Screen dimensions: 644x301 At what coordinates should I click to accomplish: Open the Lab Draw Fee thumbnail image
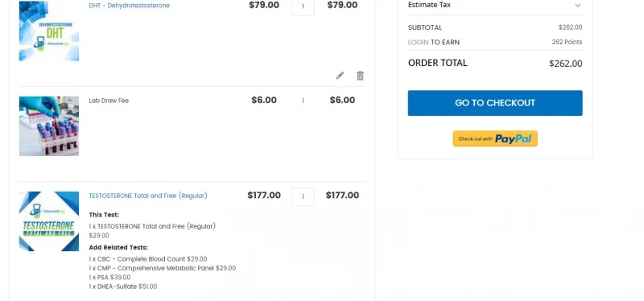[49, 126]
